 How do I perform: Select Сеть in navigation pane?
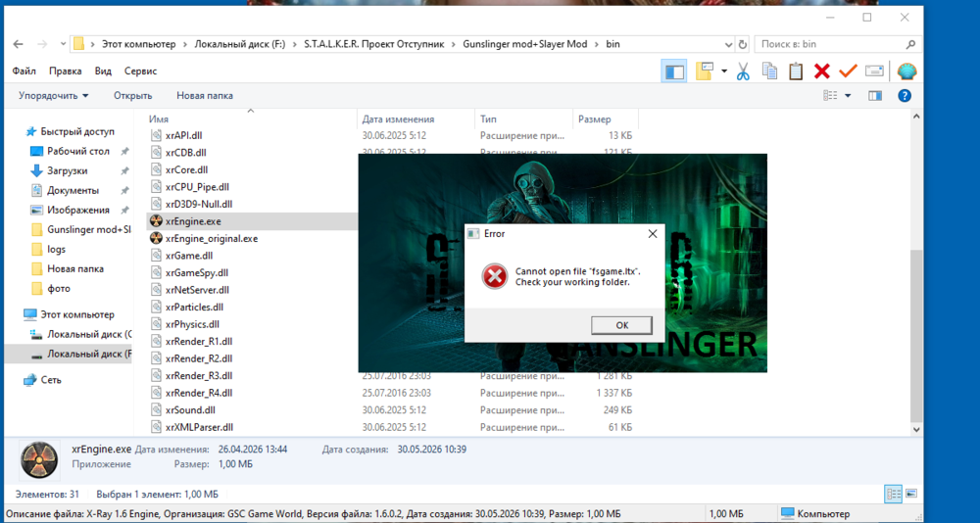[x=51, y=380]
